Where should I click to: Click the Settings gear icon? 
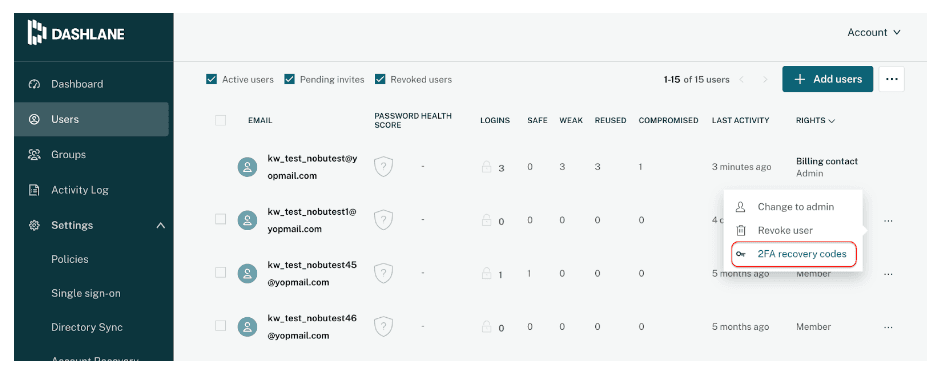[x=34, y=226]
